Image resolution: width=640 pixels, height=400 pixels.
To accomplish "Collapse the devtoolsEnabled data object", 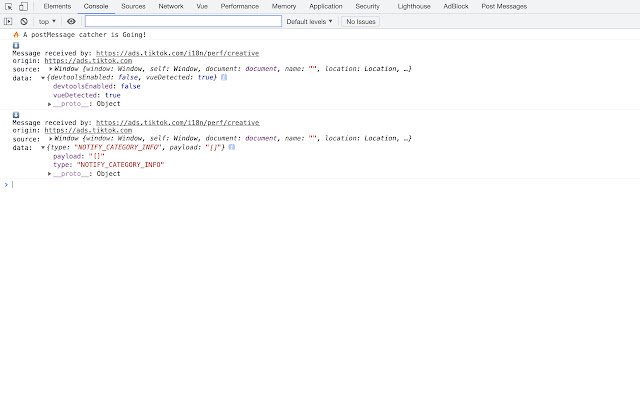I will click(x=43, y=77).
